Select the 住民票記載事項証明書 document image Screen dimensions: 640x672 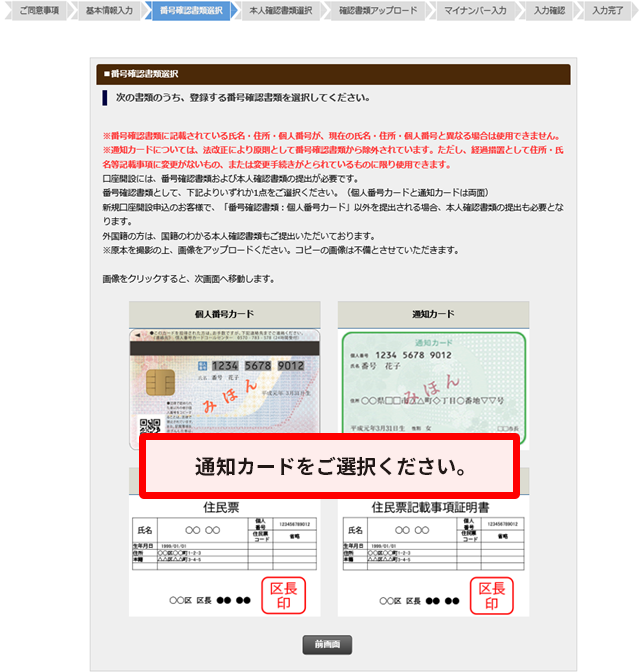pos(433,557)
